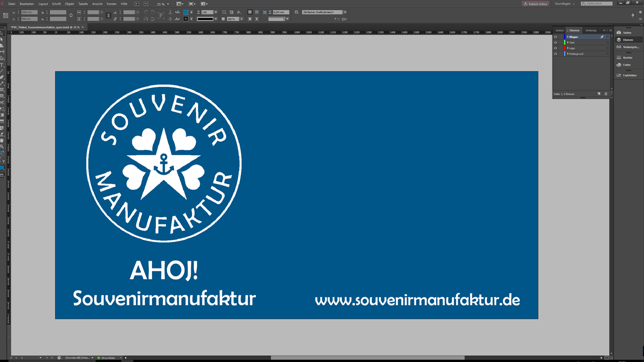Open the Schrift menu

tap(56, 4)
